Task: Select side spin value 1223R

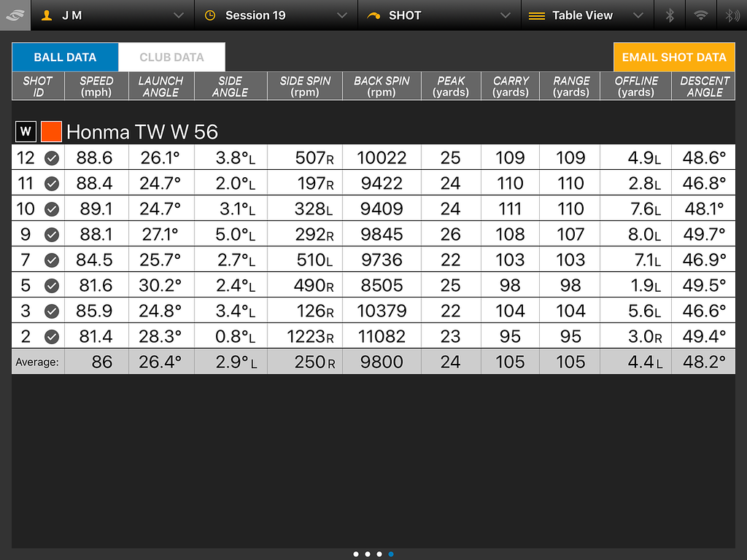Action: coord(310,337)
